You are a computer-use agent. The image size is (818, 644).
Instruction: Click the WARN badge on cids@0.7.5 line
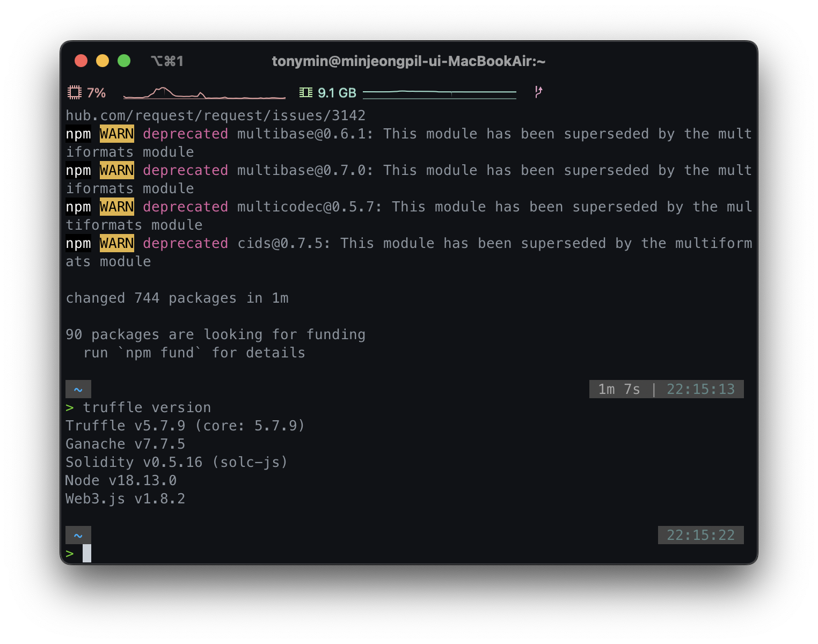pos(117,243)
